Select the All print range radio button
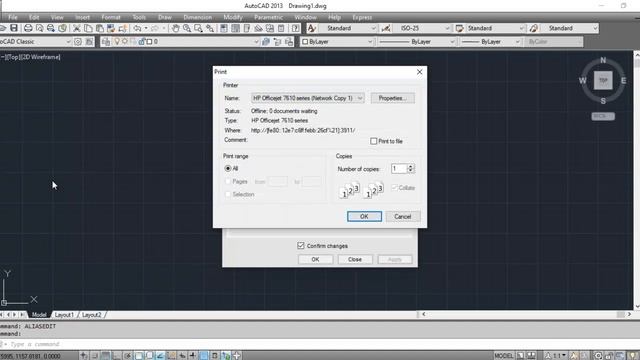Viewport: 640px width, 360px height. pyautogui.click(x=228, y=169)
